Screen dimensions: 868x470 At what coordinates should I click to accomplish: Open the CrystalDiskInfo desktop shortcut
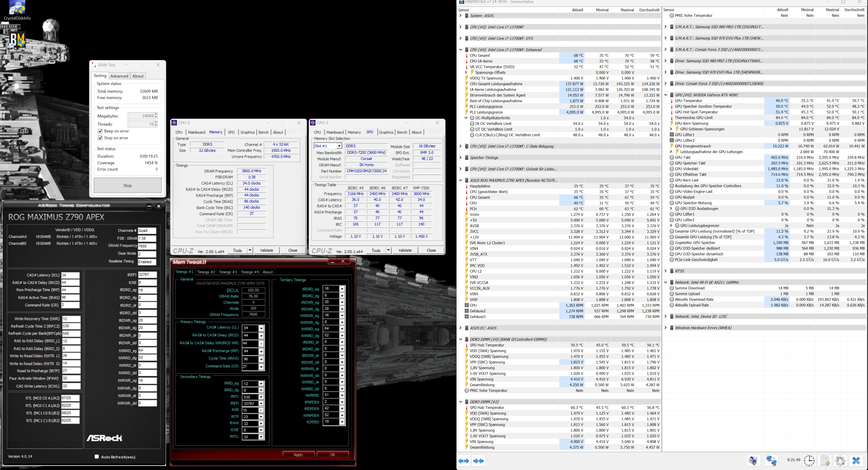point(17,10)
